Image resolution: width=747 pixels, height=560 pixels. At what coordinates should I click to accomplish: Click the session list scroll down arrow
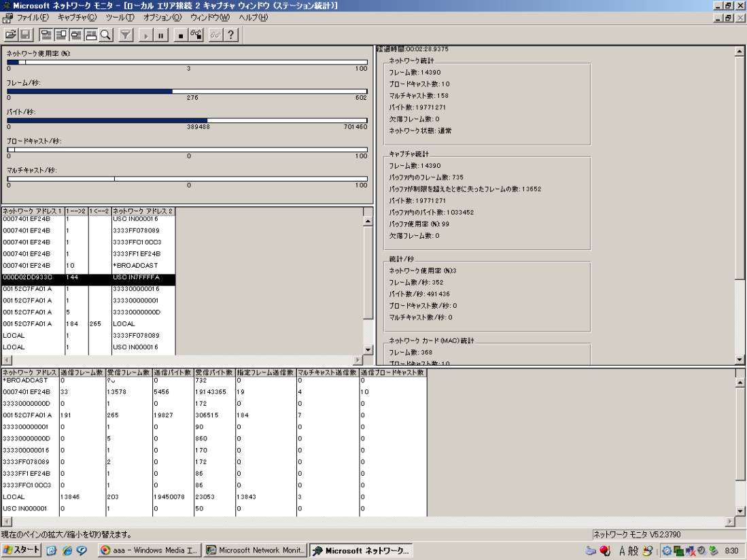point(368,350)
